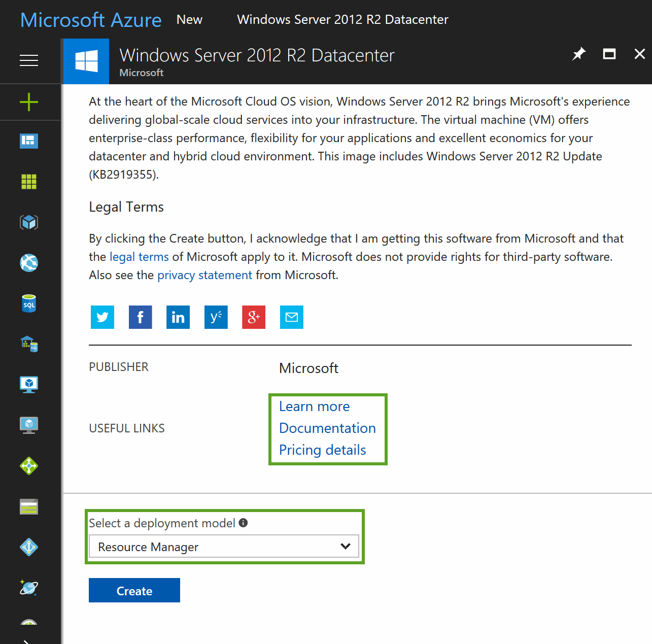Open Virtual machines blue monitor icon
This screenshot has width=652, height=644.
[x=29, y=384]
